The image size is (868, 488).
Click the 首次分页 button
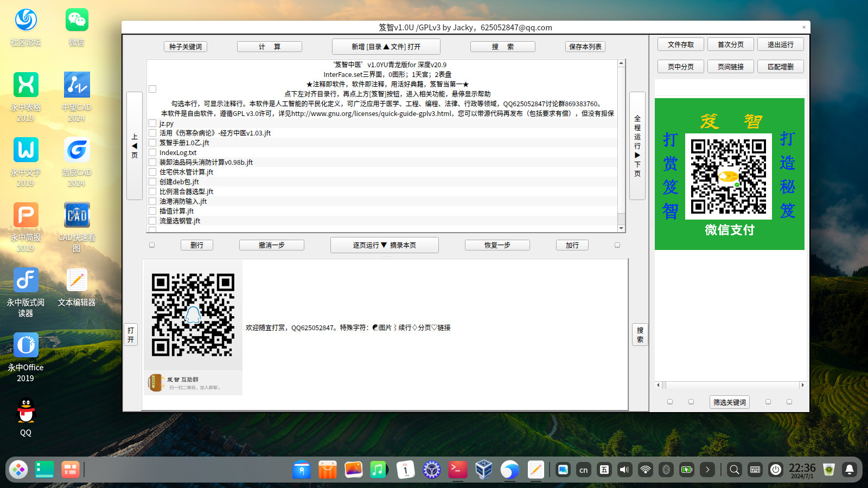(x=731, y=44)
